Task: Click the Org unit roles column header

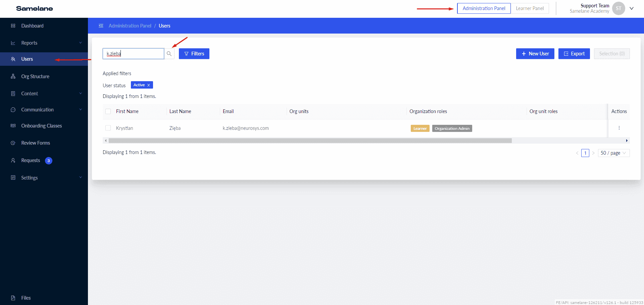Action: coord(544,111)
